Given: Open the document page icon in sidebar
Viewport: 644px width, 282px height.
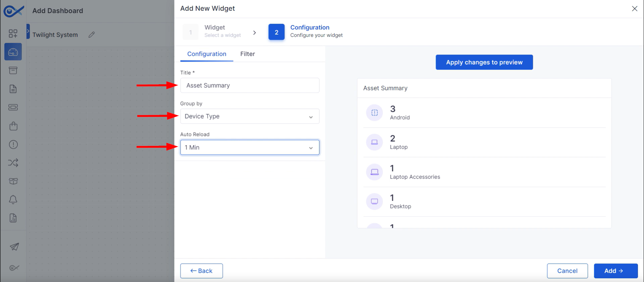Looking at the screenshot, I should 13,89.
